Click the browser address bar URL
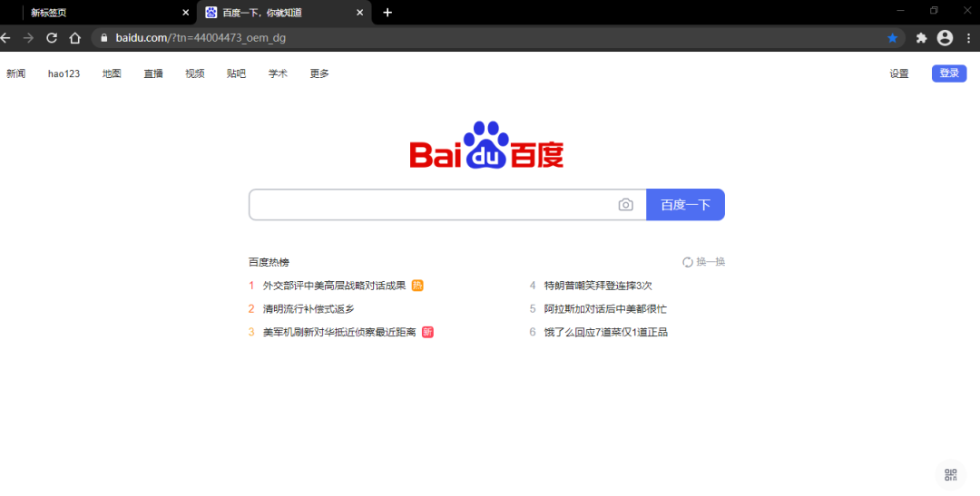The image size is (980, 496). point(201,38)
